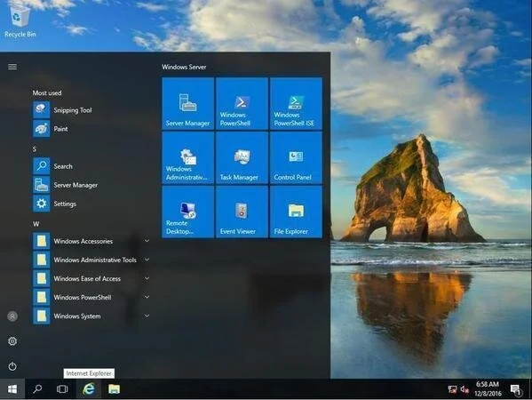Click the Settings gear in Start rail
This screenshot has height=400, width=532.
(12, 341)
